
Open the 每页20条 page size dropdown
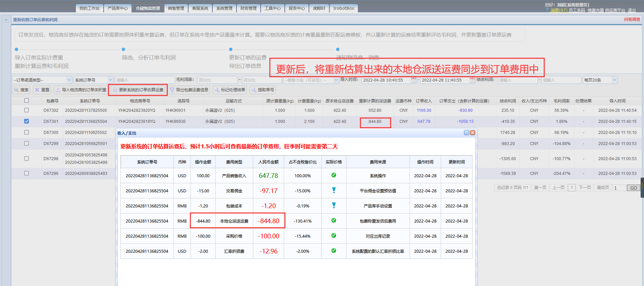[600, 80]
